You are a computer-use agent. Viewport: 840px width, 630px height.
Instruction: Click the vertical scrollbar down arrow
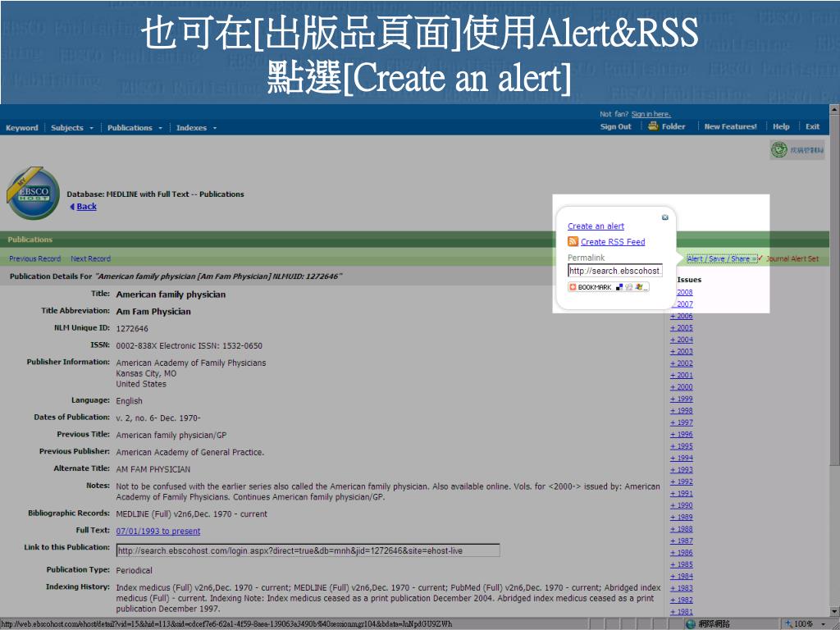coord(834,610)
